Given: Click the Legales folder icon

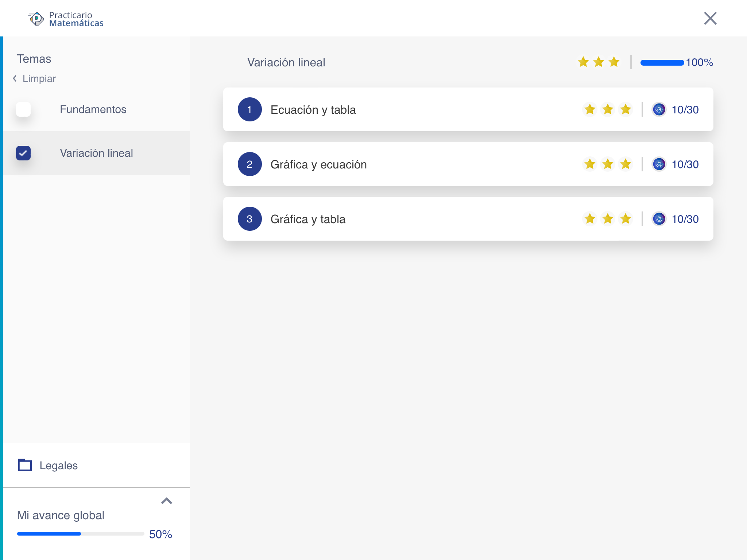Looking at the screenshot, I should 25,465.
